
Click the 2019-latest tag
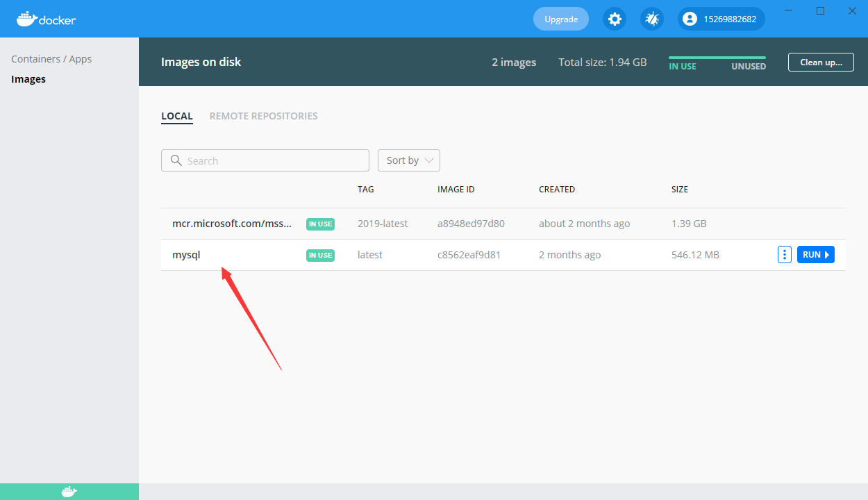pos(383,224)
